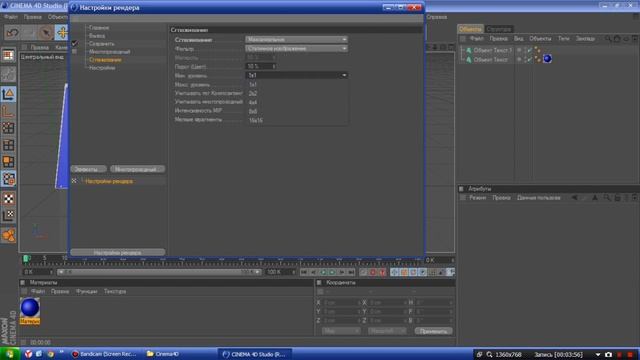Switch to Edges mode icon
Image resolution: width=640 pixels, height=360 pixels.
pyautogui.click(x=8, y=145)
